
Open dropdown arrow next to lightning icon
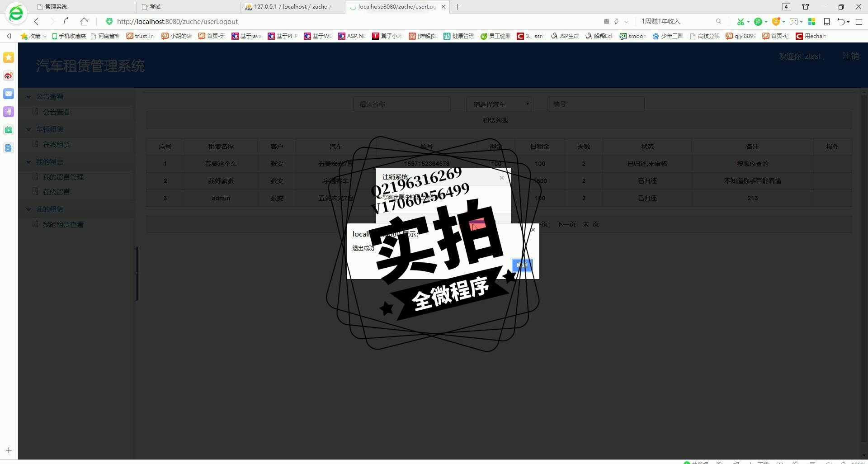tap(626, 22)
